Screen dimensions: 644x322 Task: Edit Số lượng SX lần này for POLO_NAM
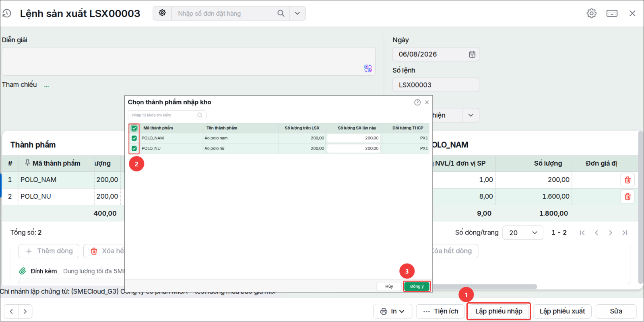point(354,138)
